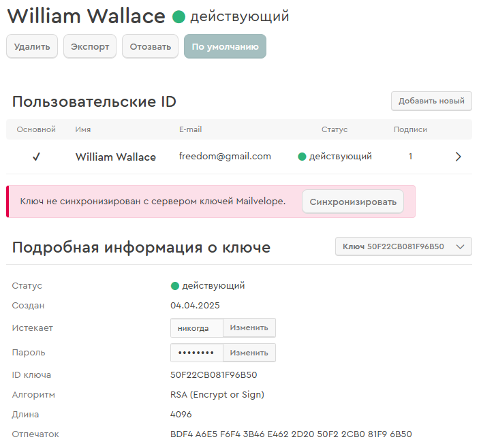Click the Истекает field showing никогда
Viewport: 481px width, 448px height.
click(x=196, y=327)
